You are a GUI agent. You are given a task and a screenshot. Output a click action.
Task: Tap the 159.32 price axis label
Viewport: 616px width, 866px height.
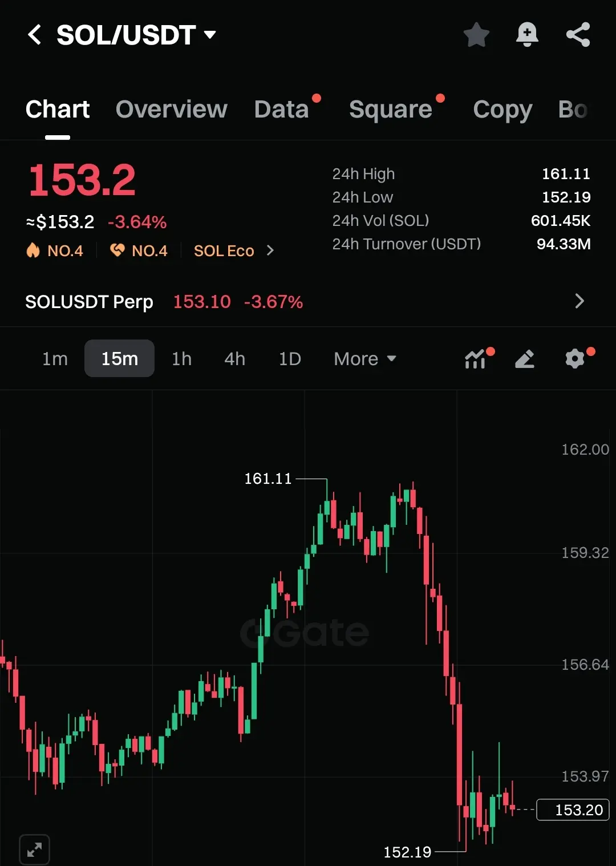[x=585, y=553]
